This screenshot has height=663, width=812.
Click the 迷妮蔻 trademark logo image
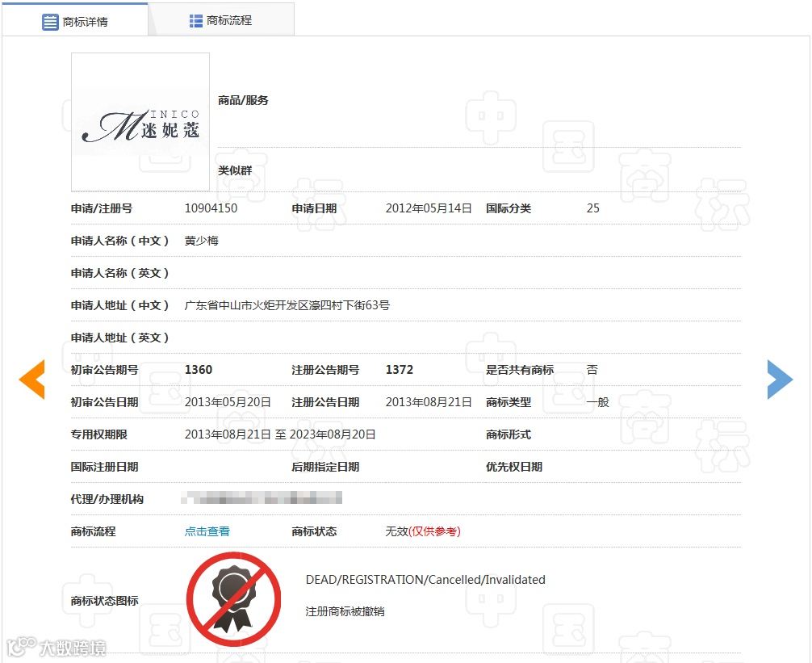pos(140,122)
